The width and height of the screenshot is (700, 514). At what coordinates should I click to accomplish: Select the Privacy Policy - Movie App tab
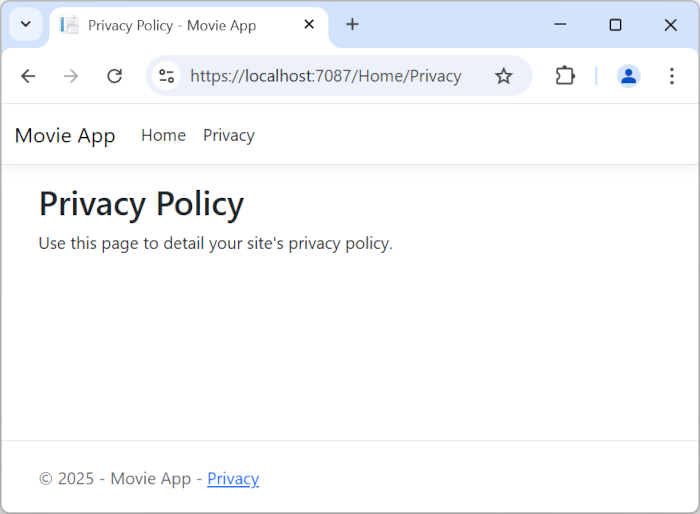pos(172,25)
